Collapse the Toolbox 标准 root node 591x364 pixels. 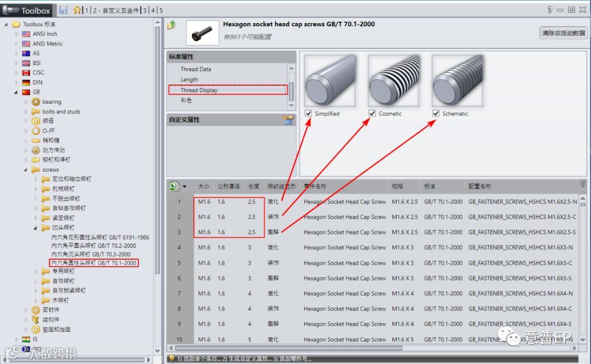point(6,24)
